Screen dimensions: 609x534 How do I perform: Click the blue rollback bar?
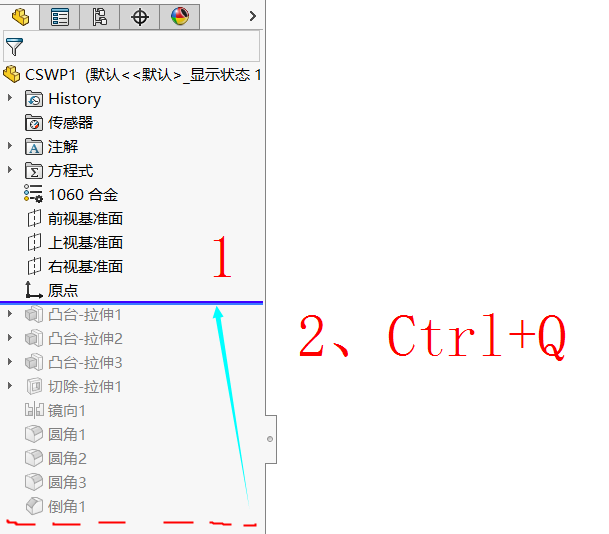[132, 303]
